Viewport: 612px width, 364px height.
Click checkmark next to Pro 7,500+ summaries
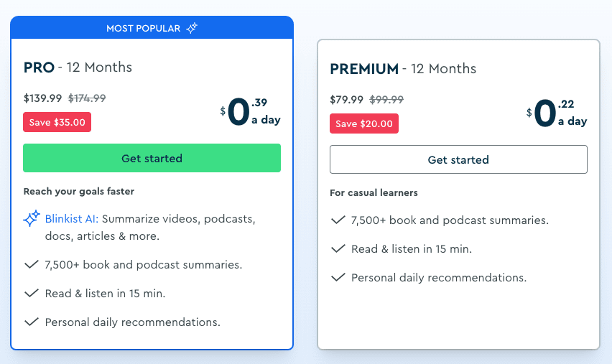tap(31, 264)
